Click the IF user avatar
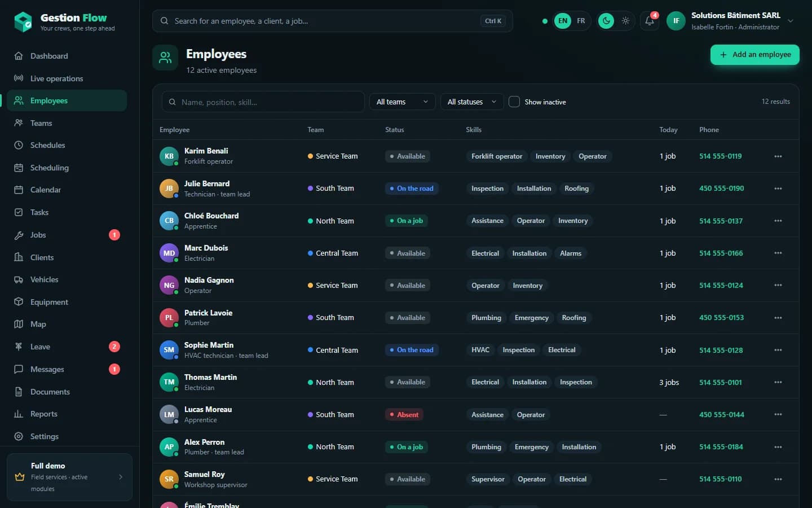812x508 pixels. [x=676, y=21]
